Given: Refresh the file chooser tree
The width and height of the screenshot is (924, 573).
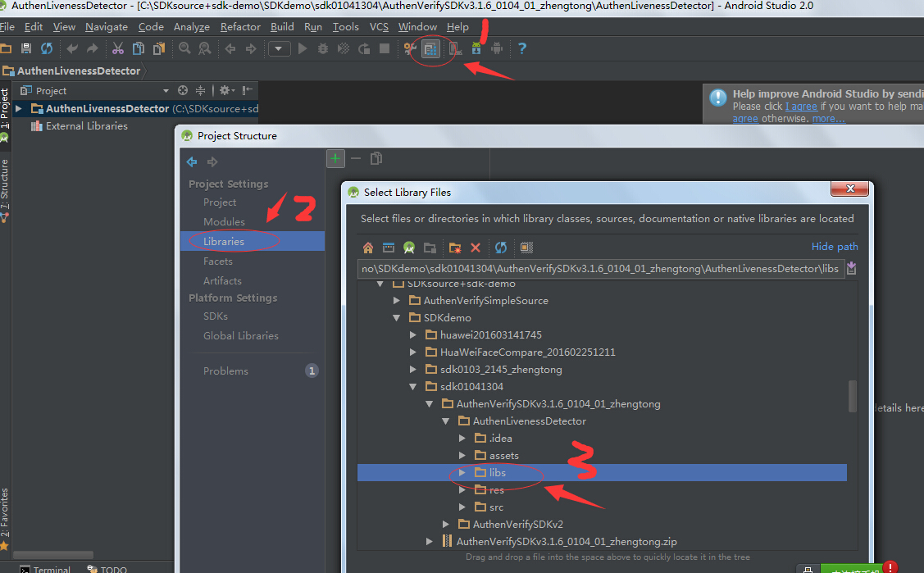Looking at the screenshot, I should coord(500,248).
